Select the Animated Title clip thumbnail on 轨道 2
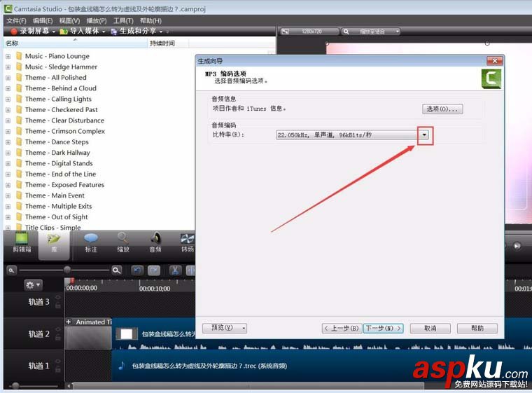532x393 pixels. click(88, 338)
